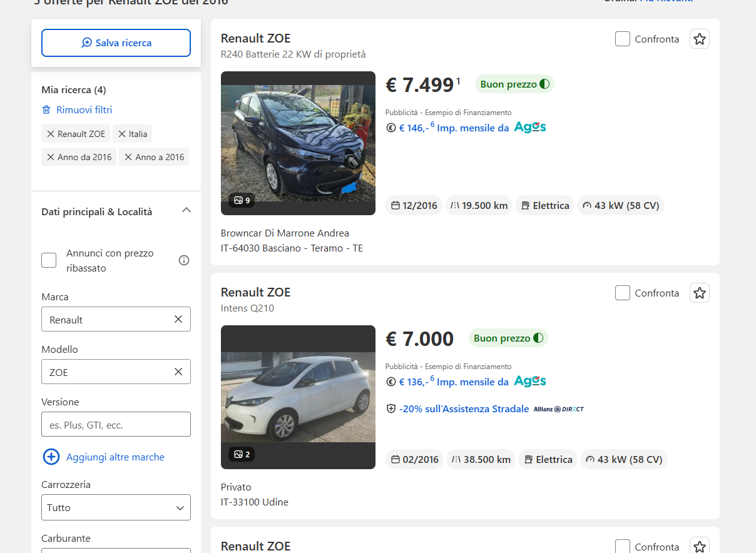756x553 pixels.
Task: Click location IT-33100 Udine
Action: (255, 502)
